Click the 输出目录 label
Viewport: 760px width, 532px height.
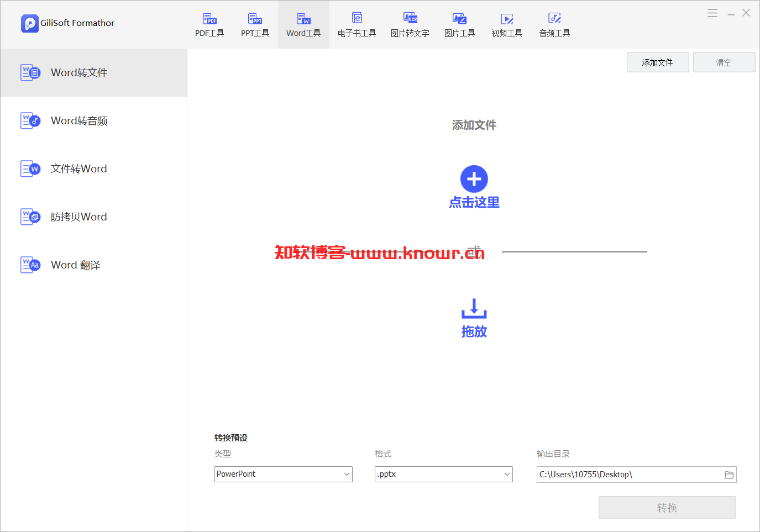coord(553,454)
